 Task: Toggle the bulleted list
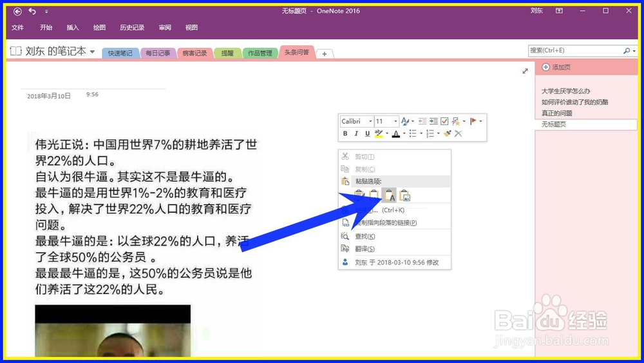[413, 133]
